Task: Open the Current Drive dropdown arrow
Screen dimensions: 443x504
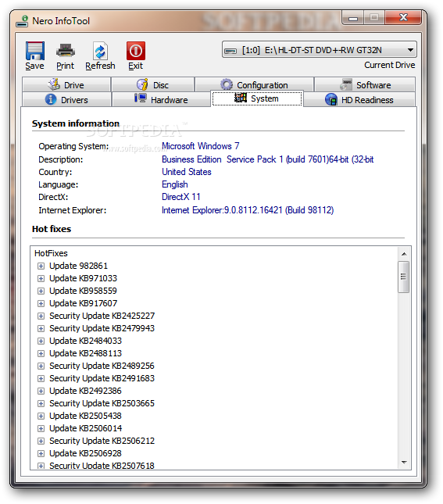Action: [x=410, y=50]
